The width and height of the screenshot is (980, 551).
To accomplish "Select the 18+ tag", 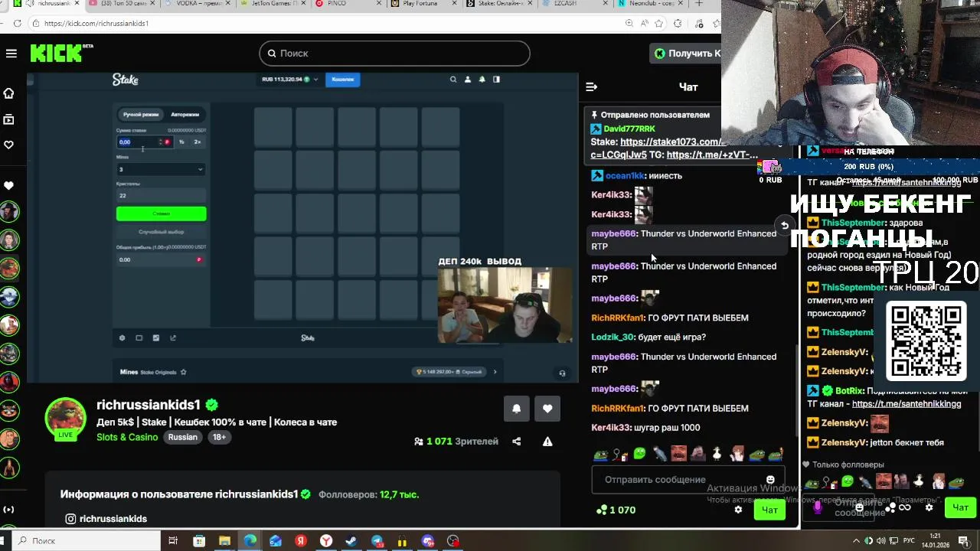I will (x=220, y=437).
